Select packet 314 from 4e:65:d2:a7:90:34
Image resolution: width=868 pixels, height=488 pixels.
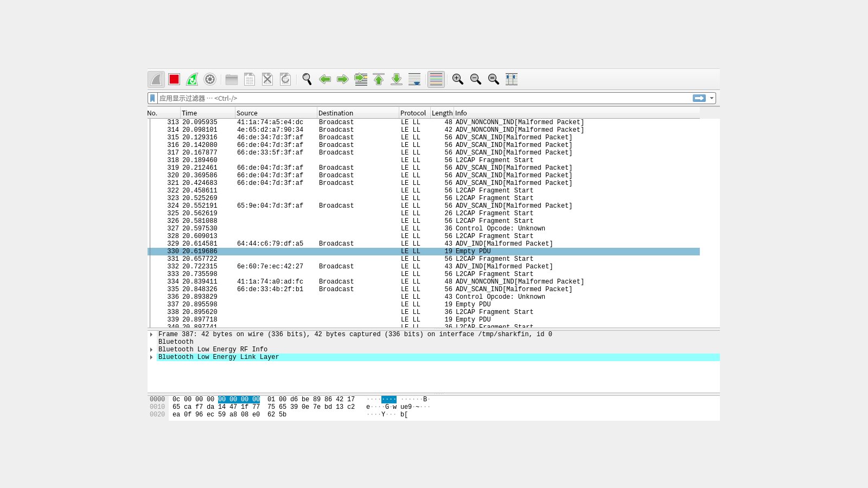point(424,130)
